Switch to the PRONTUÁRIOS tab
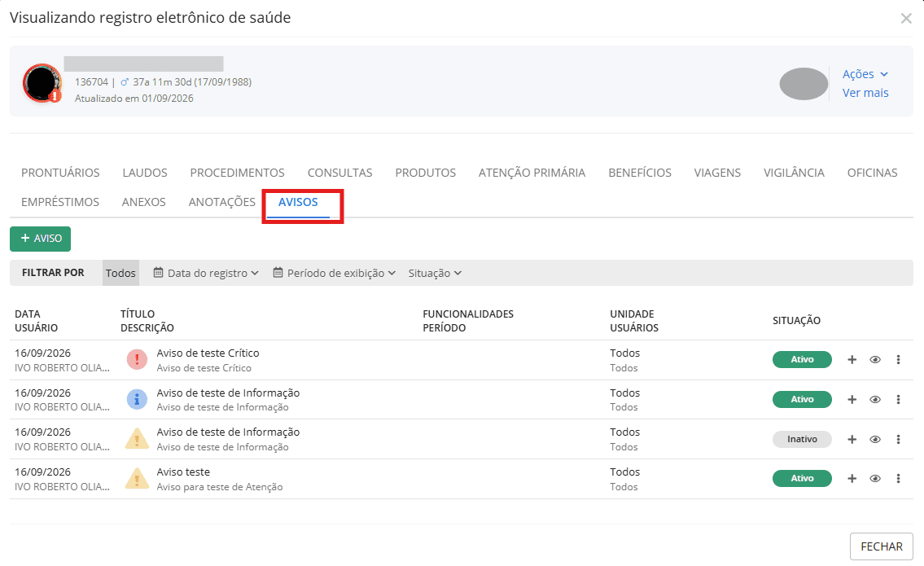924x566 pixels. click(x=60, y=173)
